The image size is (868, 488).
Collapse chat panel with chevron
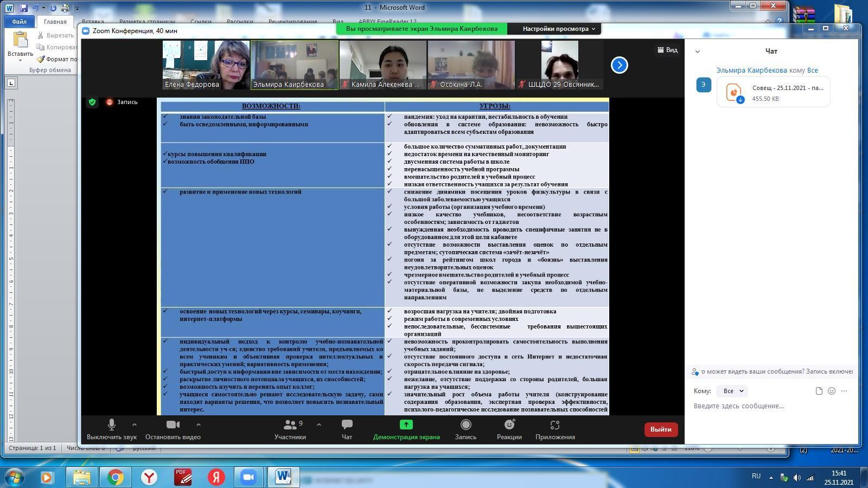click(698, 52)
